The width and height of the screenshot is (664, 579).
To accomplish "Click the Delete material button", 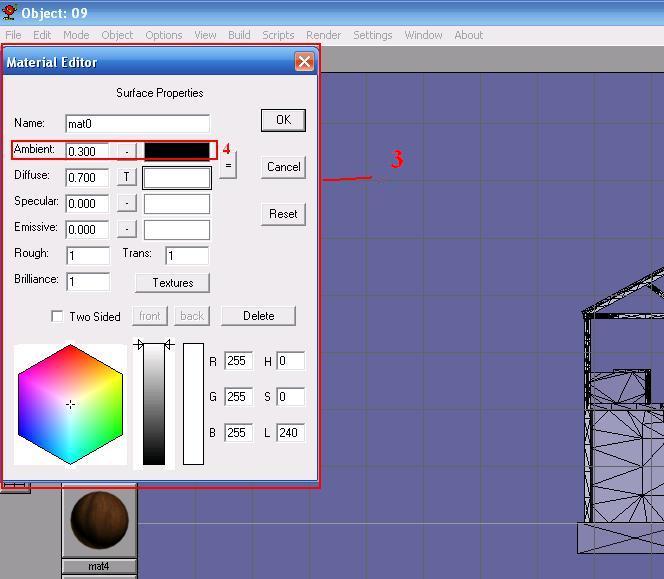I will point(258,316).
